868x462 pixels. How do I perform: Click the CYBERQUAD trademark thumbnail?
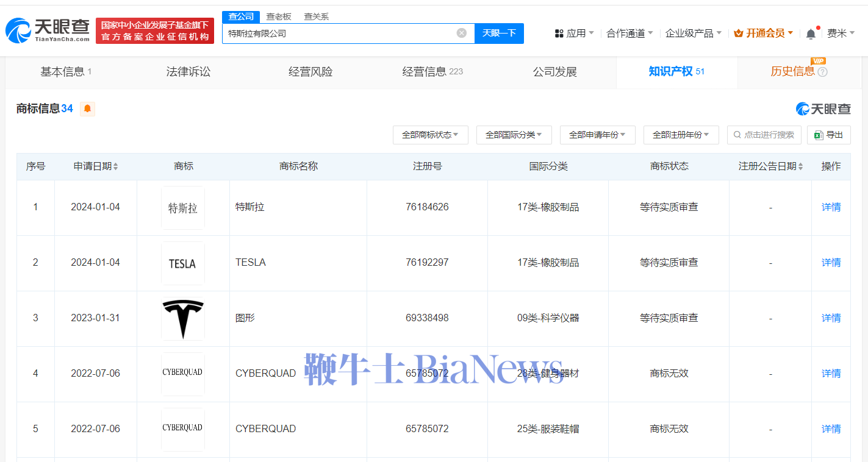[182, 373]
